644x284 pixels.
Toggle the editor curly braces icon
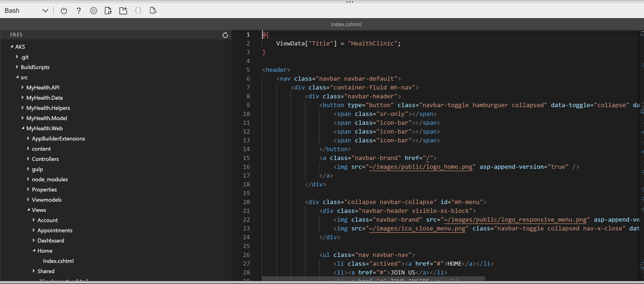[x=138, y=10]
